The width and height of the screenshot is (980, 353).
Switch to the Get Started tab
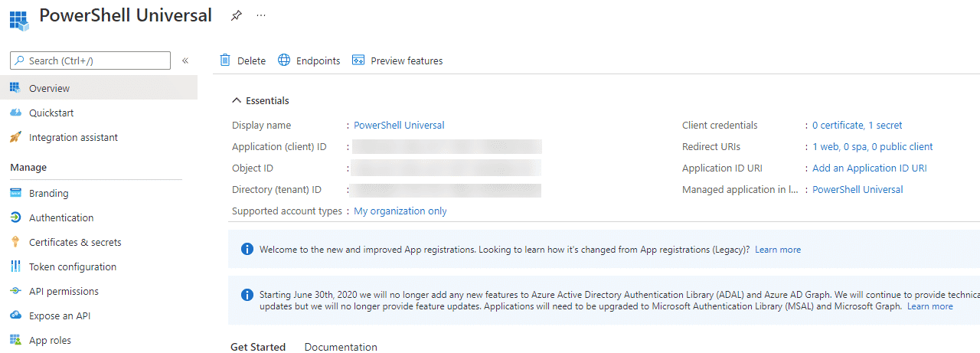click(258, 347)
